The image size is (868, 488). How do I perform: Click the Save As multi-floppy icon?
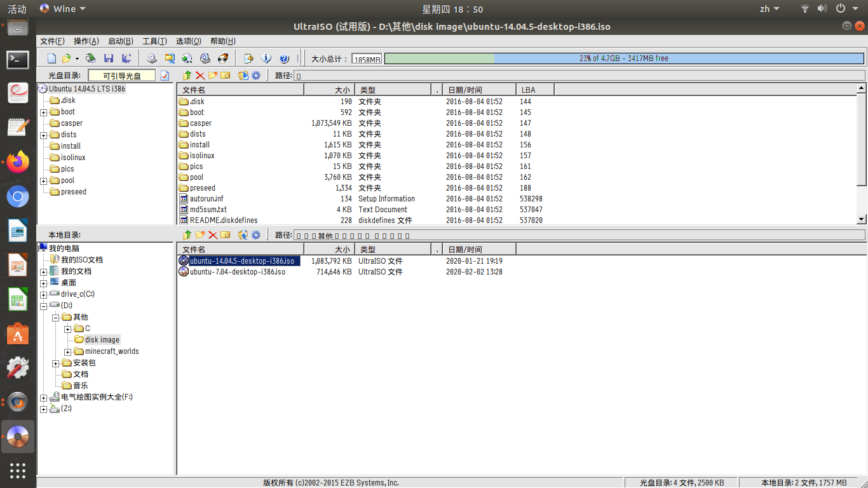click(x=126, y=58)
